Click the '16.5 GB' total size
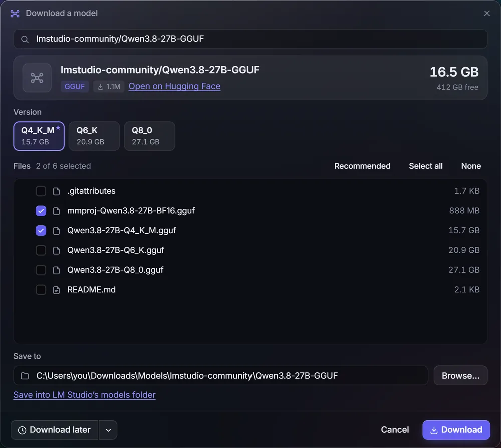Viewport: 501px width, 448px height. point(454,72)
